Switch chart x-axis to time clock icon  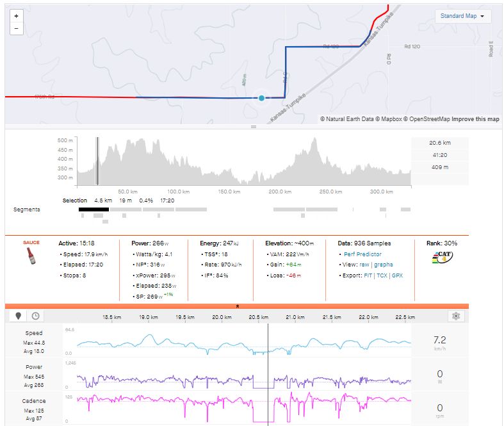pyautogui.click(x=35, y=316)
